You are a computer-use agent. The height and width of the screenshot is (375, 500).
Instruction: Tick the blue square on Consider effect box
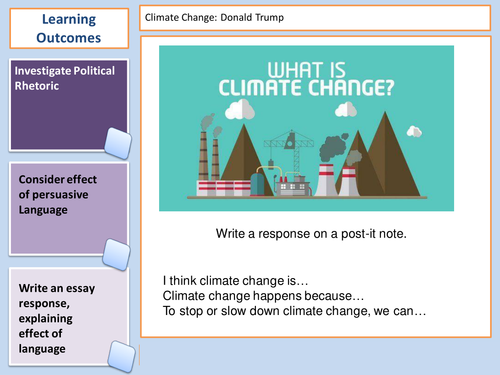tap(116, 254)
